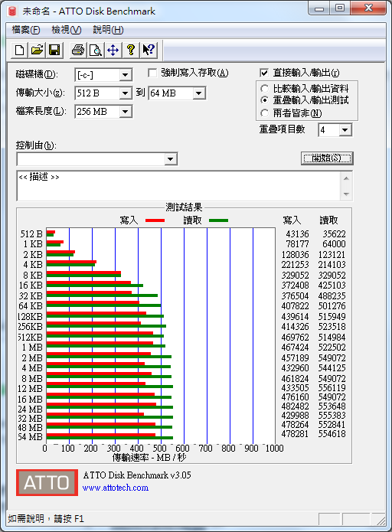Image resolution: width=392 pixels, height=532 pixels.
Task: Click write value 221253
Action: pos(296,265)
